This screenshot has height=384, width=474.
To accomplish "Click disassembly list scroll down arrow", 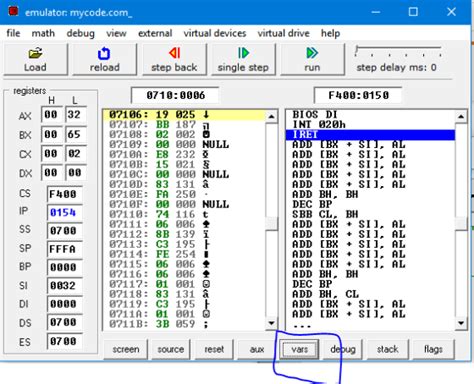I will point(461,323).
